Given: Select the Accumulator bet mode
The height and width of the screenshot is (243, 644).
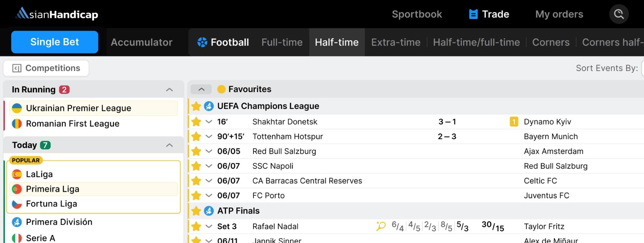Looking at the screenshot, I should pos(142,42).
